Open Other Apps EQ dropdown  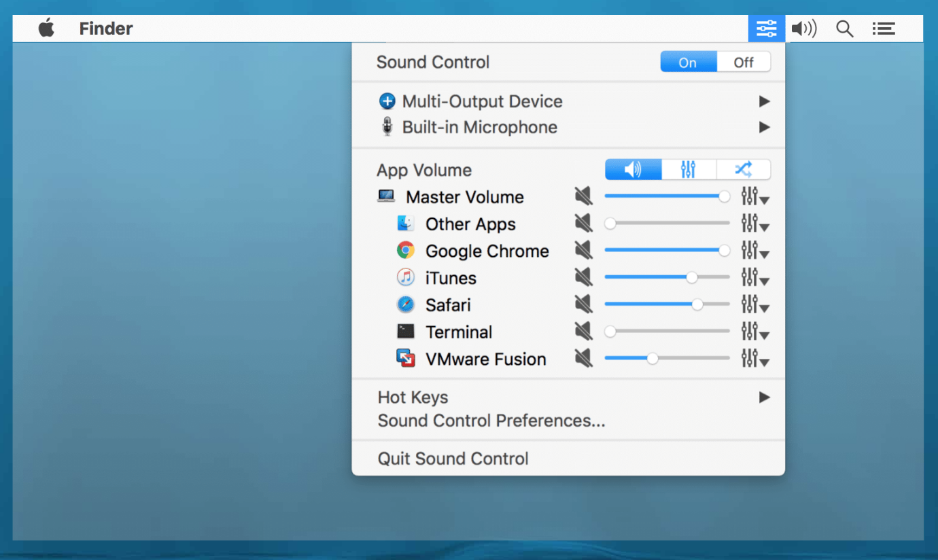[755, 223]
